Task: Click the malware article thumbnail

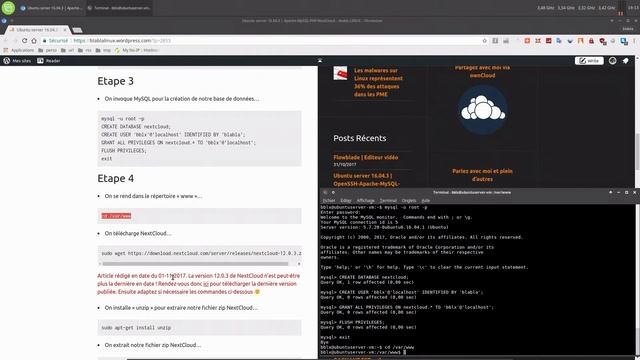Action: pyautogui.click(x=340, y=73)
